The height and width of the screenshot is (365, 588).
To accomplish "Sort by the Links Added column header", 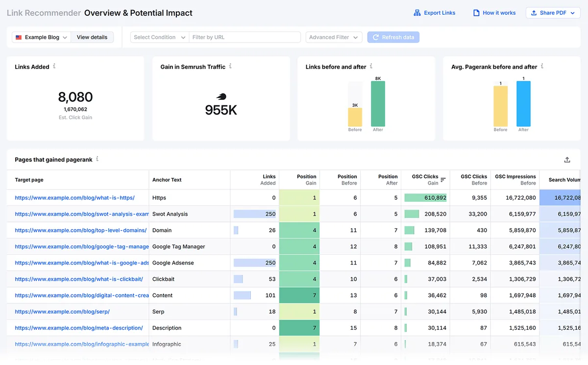I will (268, 180).
